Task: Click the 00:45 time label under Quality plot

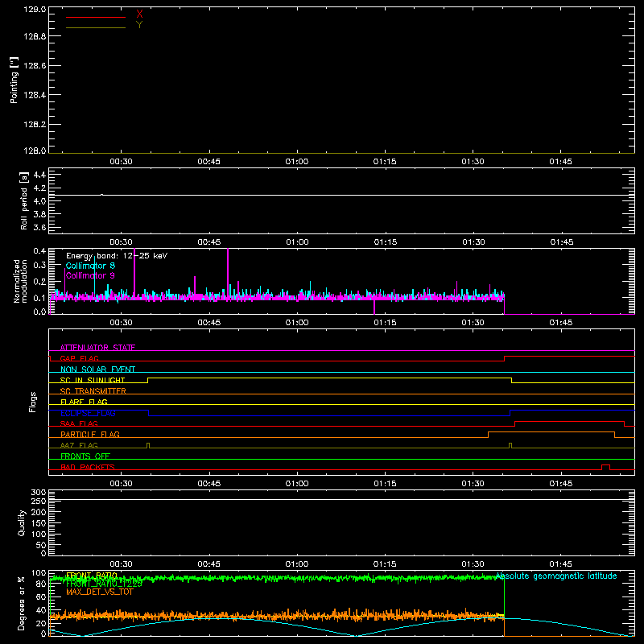Action: click(208, 564)
